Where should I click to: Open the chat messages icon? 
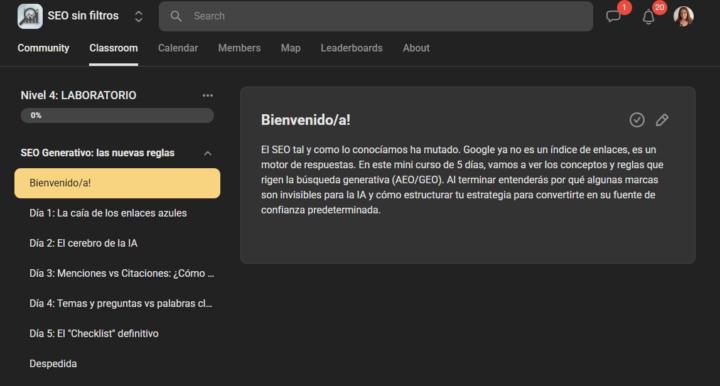(613, 17)
